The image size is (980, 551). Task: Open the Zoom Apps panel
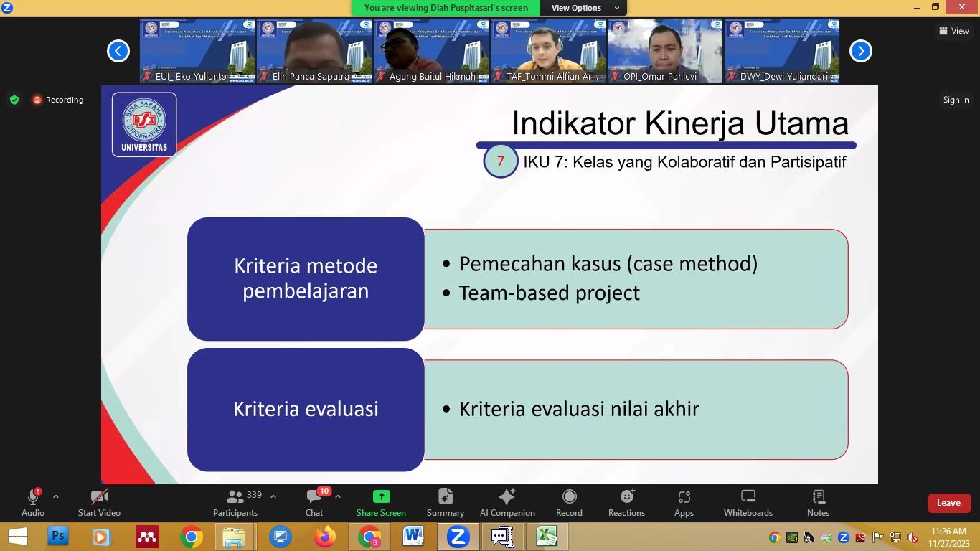click(684, 502)
